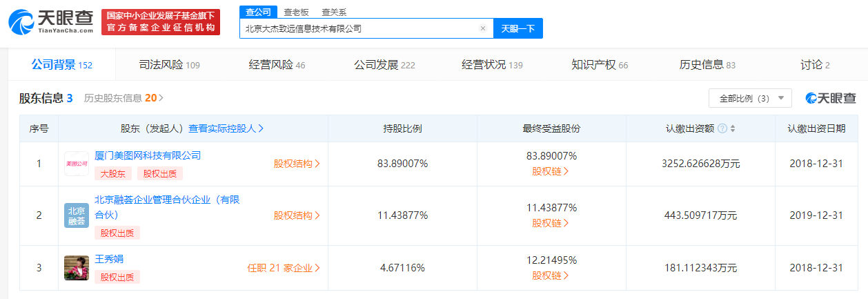Open 王秀娟 avatar photo
Image resolution: width=868 pixels, height=299 pixels.
pos(77,268)
